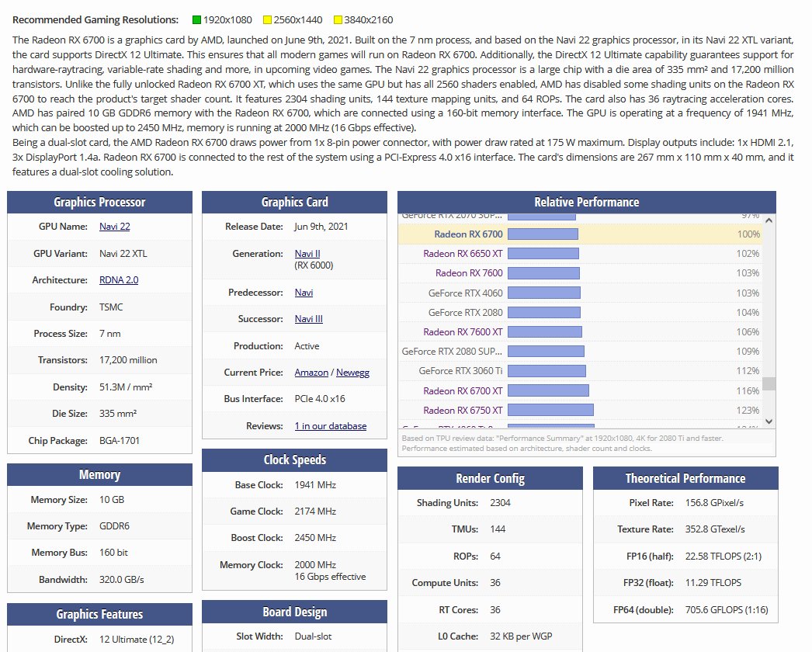This screenshot has height=652, width=812.
Task: Select highlighted Radeon RX 6700 performance row
Action: 580,234
